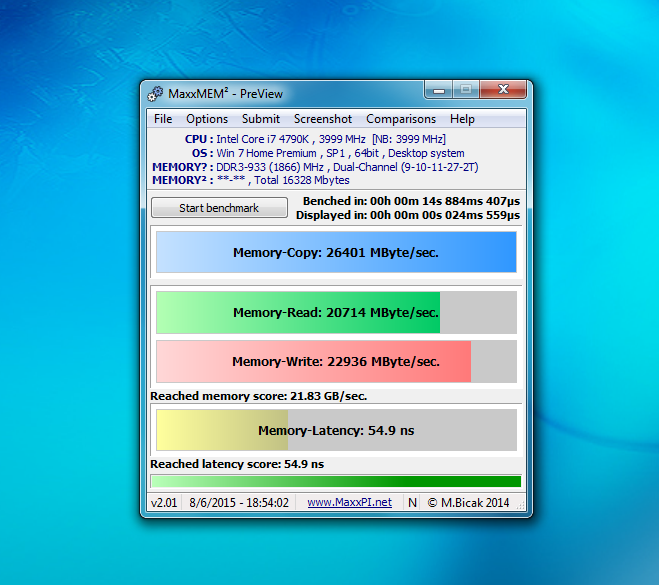Click the 8/6/2015 - 18:54:02 timestamp

[x=239, y=502]
